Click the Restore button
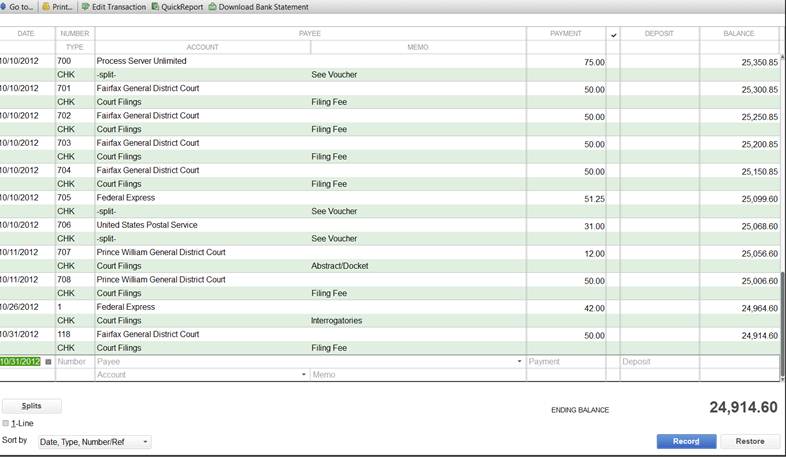The height and width of the screenshot is (457, 786). click(750, 441)
